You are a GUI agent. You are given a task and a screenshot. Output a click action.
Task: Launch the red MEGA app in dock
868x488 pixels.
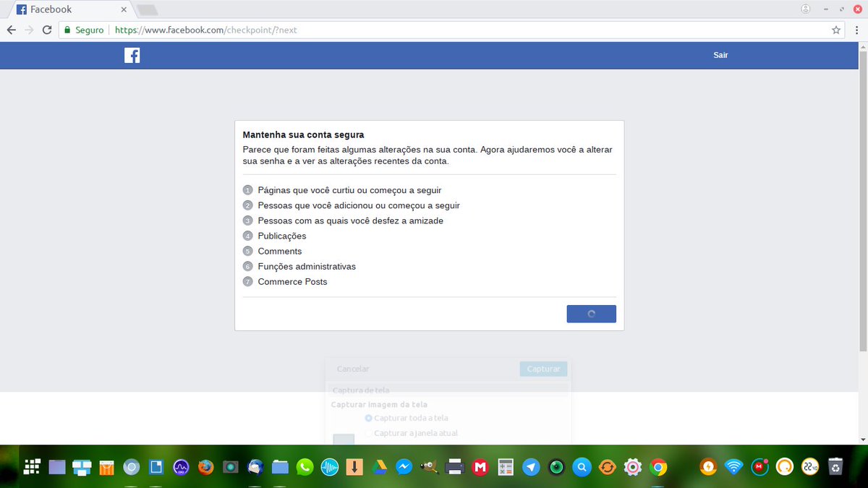tap(480, 467)
